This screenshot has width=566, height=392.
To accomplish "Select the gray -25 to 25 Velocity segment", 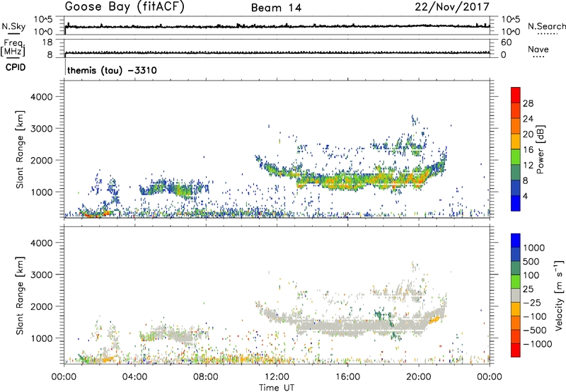I will pos(516,295).
